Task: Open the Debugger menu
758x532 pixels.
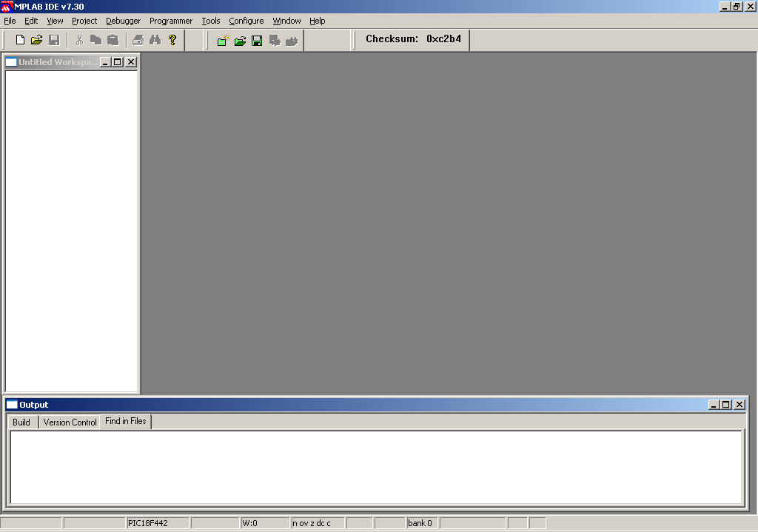Action: pos(124,21)
